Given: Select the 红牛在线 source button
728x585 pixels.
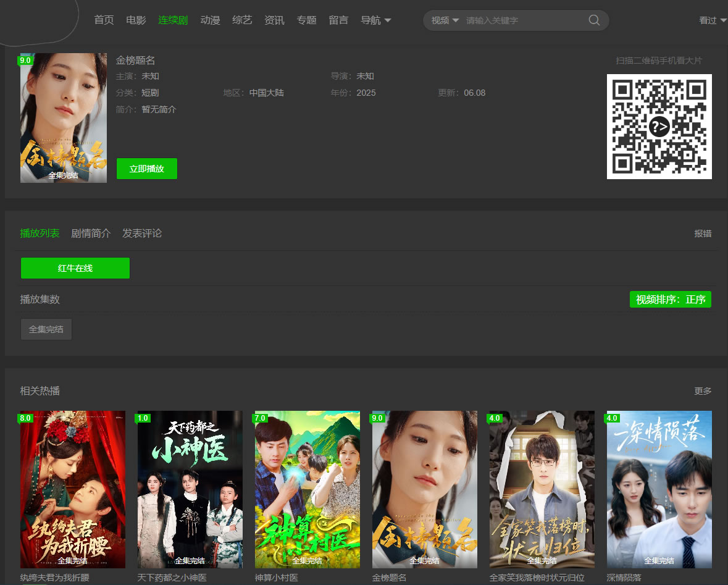Looking at the screenshot, I should tap(75, 268).
